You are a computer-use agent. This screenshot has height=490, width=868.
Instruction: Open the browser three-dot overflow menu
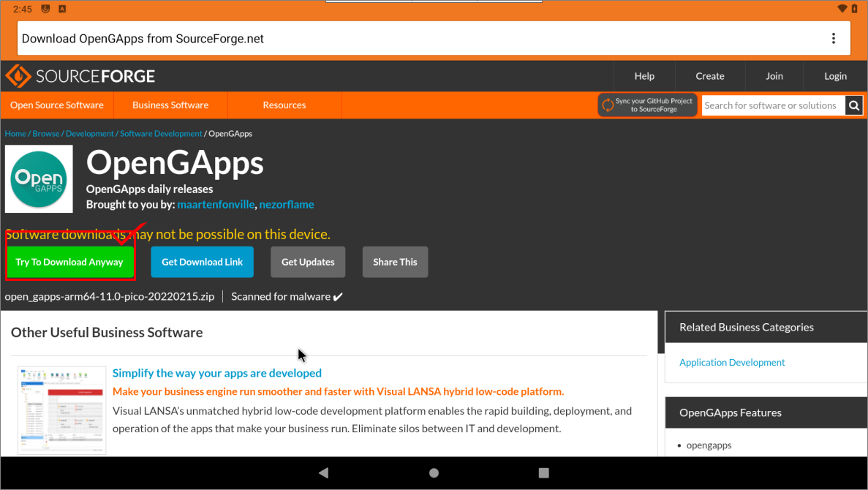tap(833, 38)
